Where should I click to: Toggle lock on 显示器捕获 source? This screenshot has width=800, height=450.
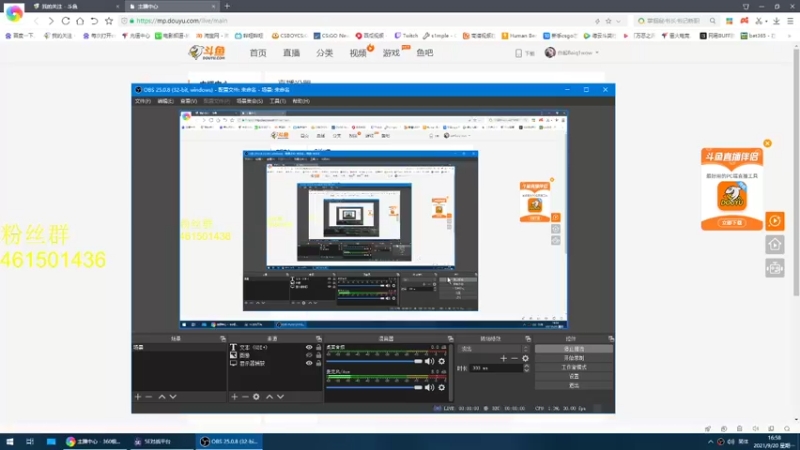tap(319, 363)
